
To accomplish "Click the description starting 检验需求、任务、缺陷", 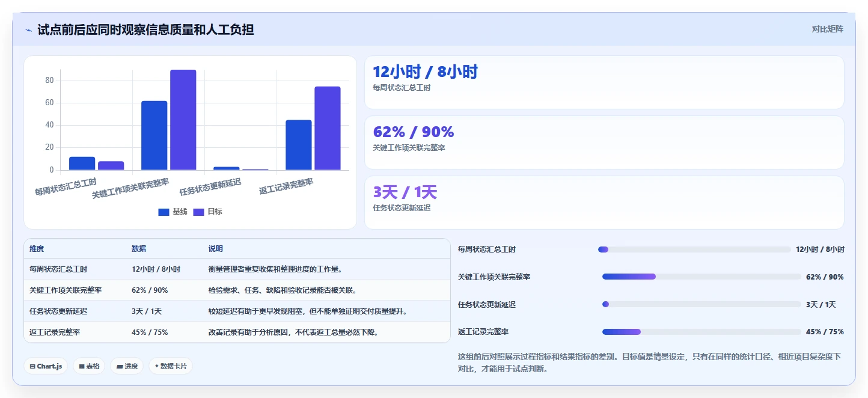I will click(283, 290).
